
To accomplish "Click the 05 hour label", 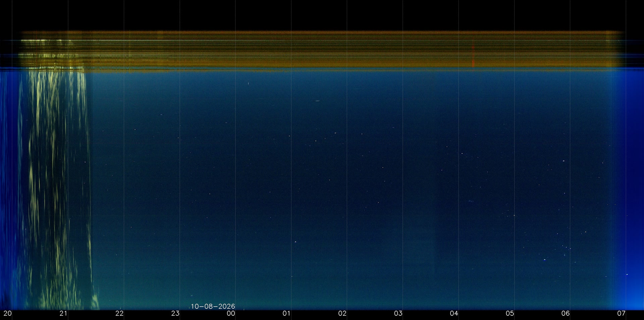I will (510, 314).
